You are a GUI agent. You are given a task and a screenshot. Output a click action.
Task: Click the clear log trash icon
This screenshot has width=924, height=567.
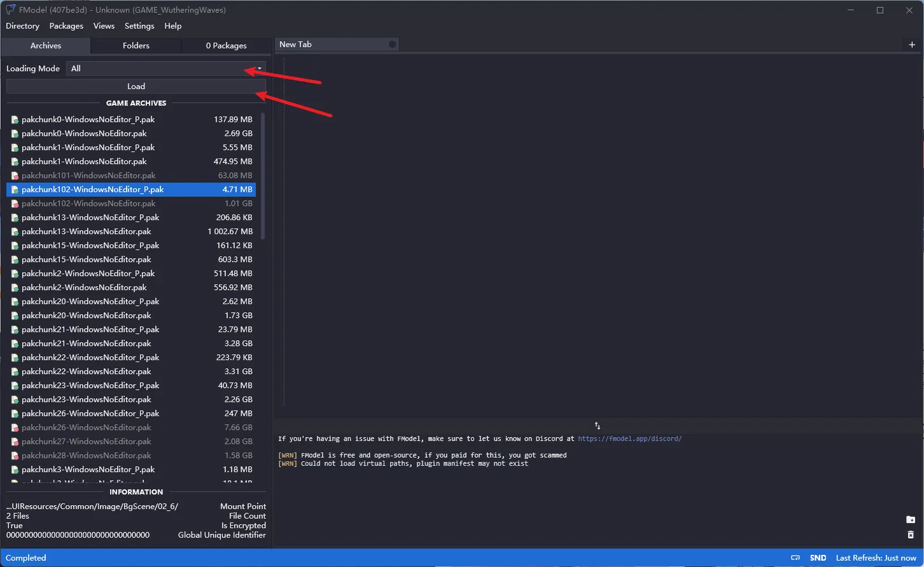point(911,535)
